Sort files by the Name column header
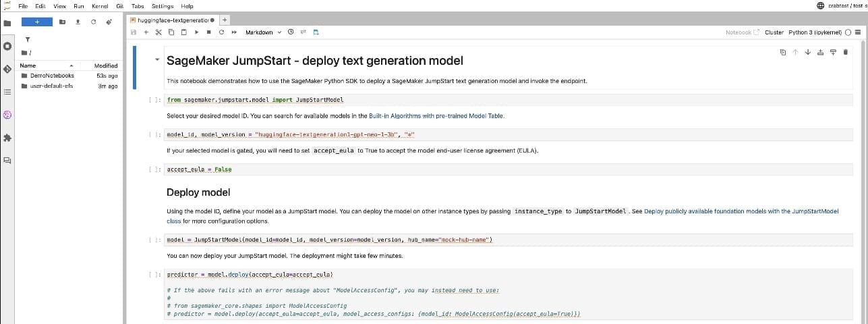 click(28, 65)
